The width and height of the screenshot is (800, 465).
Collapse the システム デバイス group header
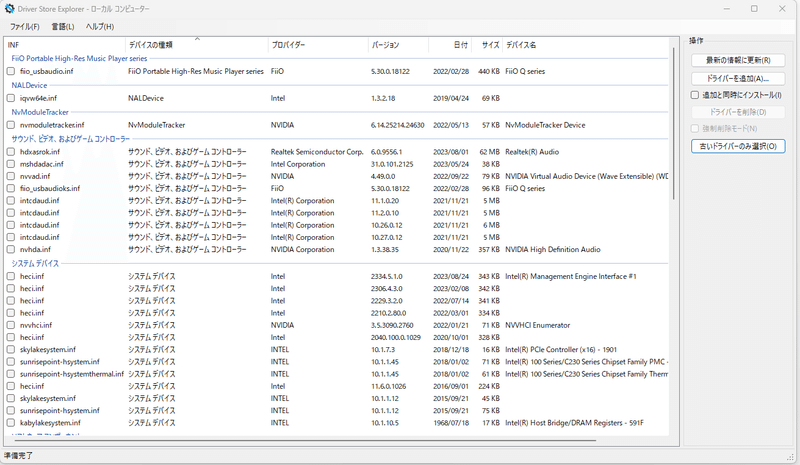[35, 263]
